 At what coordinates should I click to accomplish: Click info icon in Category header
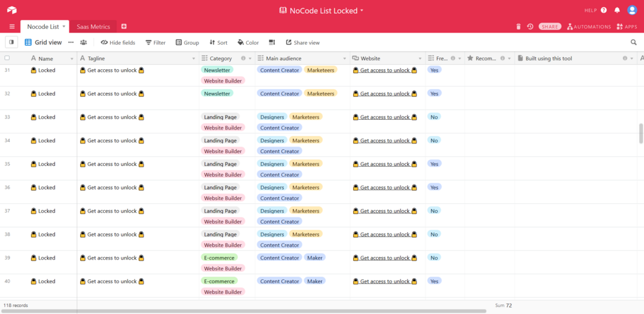point(243,58)
